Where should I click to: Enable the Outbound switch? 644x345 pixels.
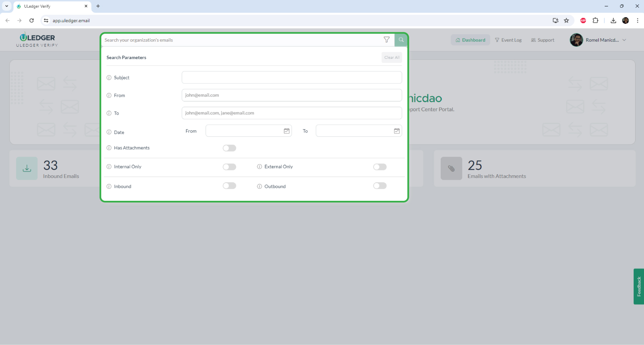[380, 185]
